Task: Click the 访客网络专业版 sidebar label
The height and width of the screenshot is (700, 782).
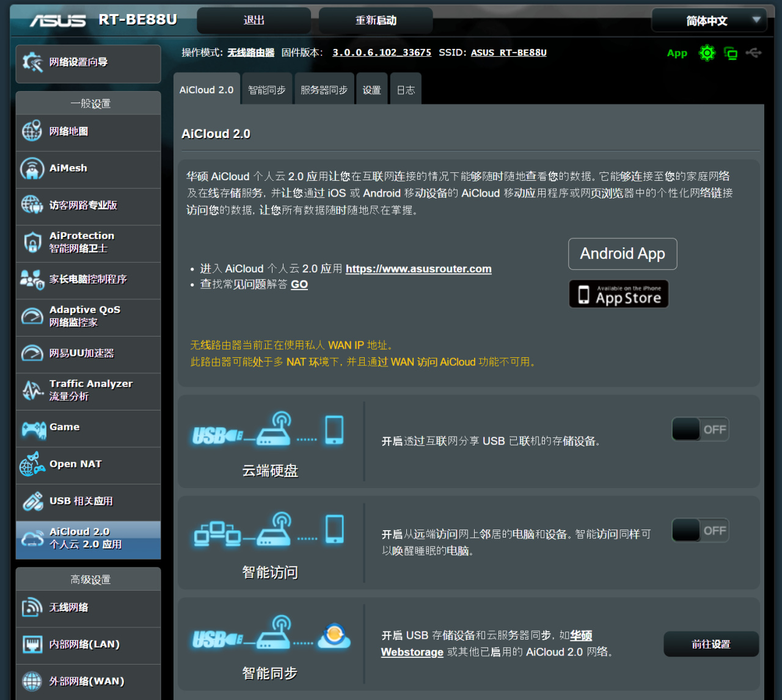Action: click(83, 205)
